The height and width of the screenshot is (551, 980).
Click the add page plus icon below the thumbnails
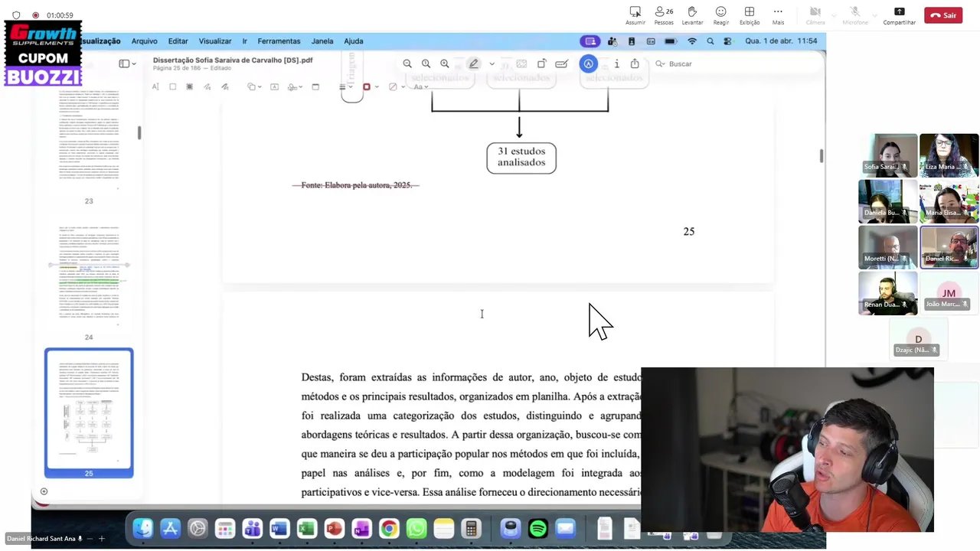44,491
